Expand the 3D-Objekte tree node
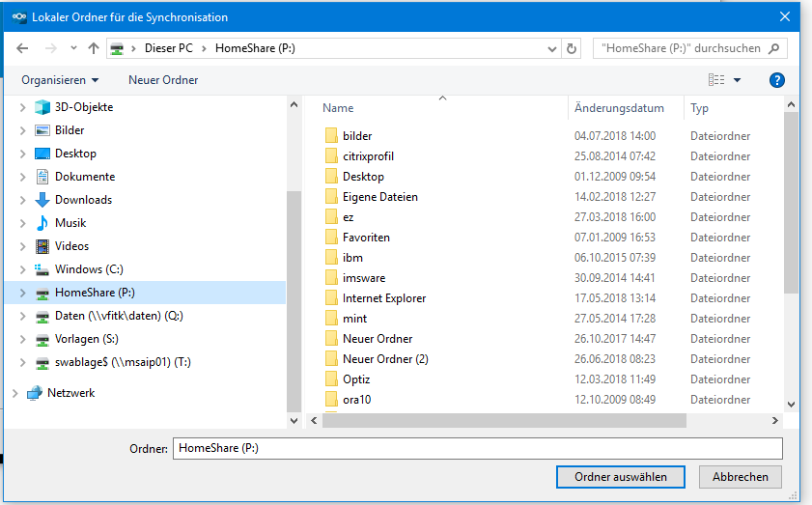Screen dimensions: 812x505 (x=22, y=107)
